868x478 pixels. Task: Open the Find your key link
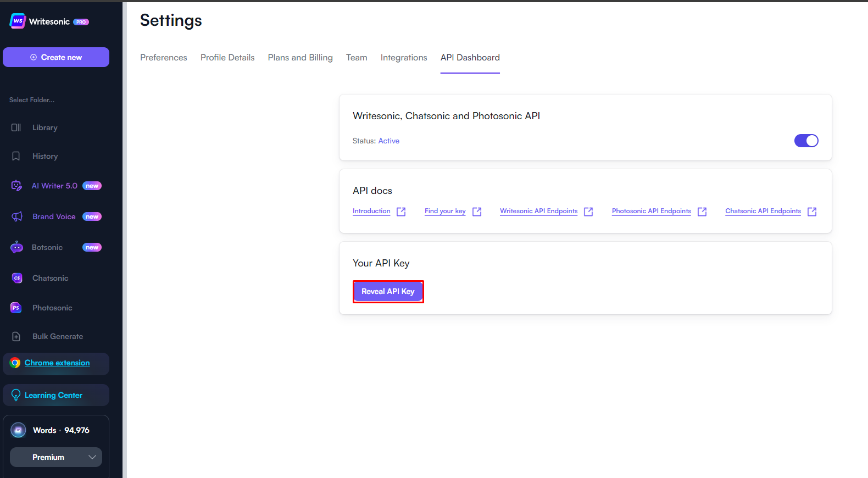(x=445, y=212)
